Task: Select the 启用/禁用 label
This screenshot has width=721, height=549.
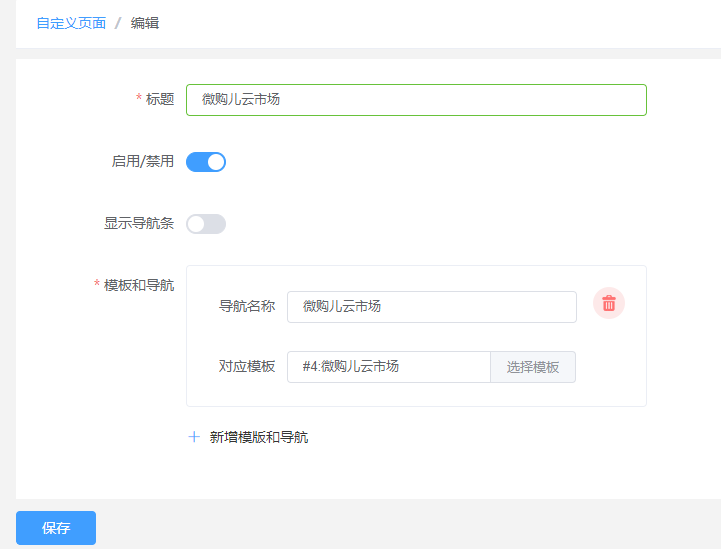Action: click(143, 161)
